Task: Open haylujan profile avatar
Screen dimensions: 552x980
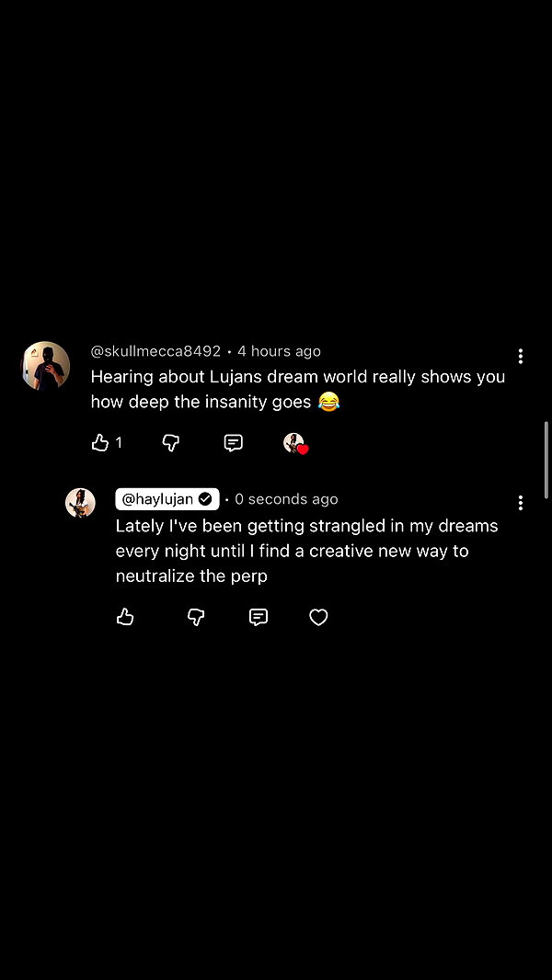Action: pyautogui.click(x=81, y=503)
